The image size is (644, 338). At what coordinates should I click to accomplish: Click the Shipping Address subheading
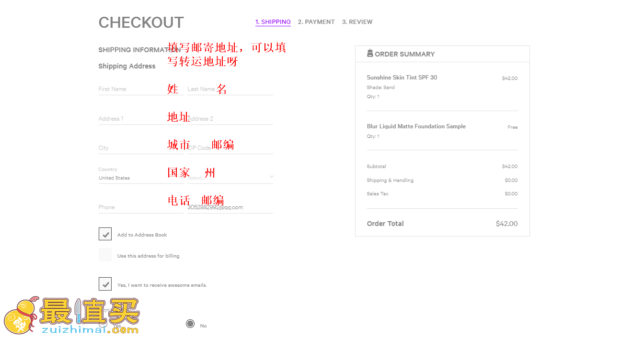[127, 66]
